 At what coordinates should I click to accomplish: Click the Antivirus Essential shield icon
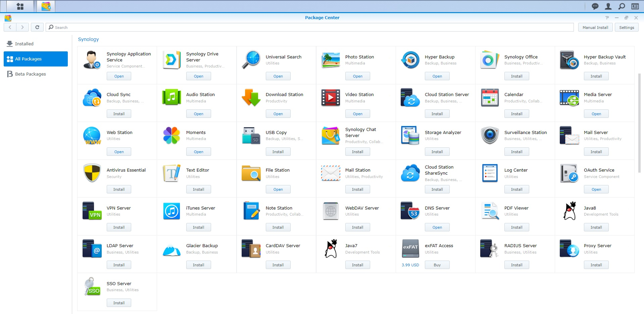92,173
